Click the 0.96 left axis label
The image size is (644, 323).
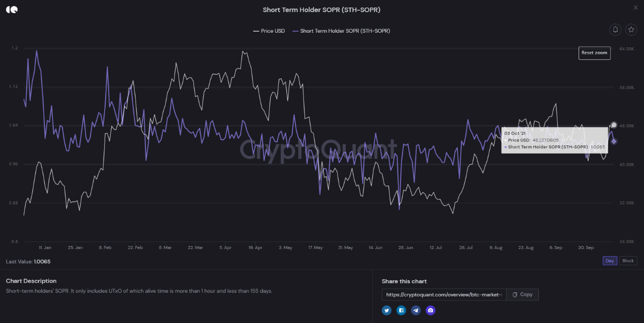pyautogui.click(x=14, y=164)
